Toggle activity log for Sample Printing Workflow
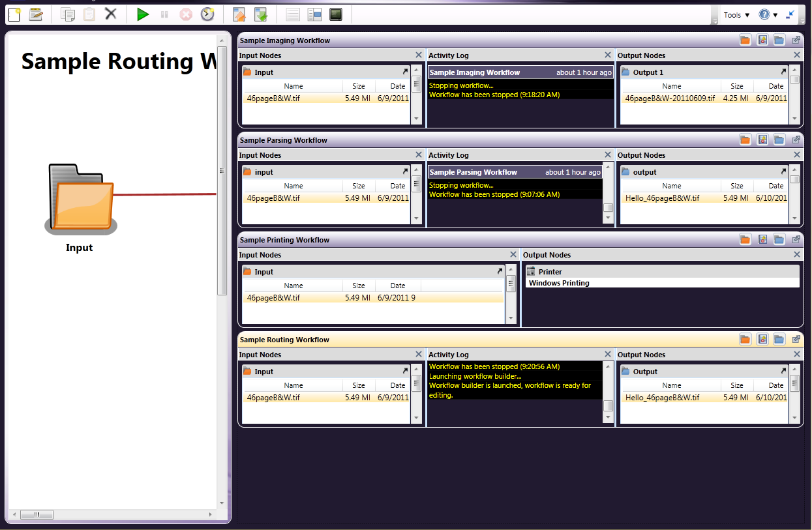 point(762,240)
